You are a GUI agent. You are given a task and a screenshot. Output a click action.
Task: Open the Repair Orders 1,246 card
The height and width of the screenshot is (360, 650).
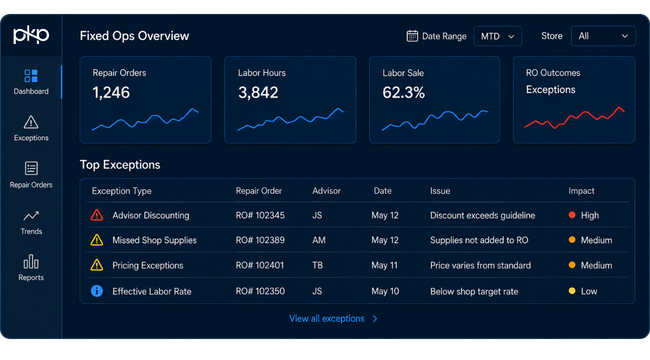[146, 100]
